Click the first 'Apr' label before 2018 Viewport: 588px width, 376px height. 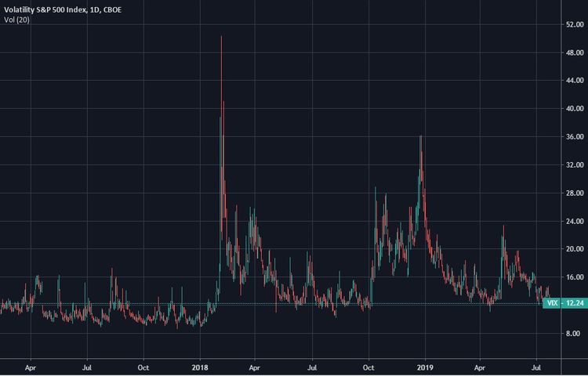coord(31,367)
